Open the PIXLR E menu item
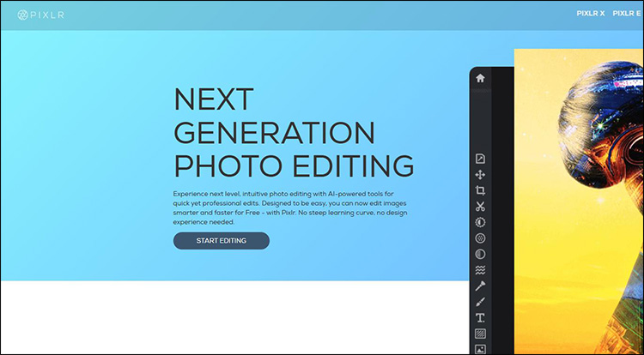 (628, 15)
